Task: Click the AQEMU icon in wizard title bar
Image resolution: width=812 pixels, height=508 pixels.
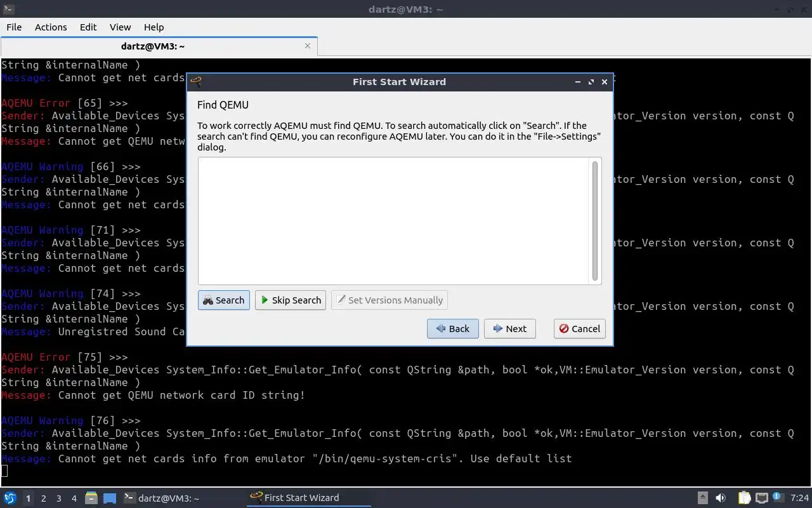Action: click(x=196, y=81)
